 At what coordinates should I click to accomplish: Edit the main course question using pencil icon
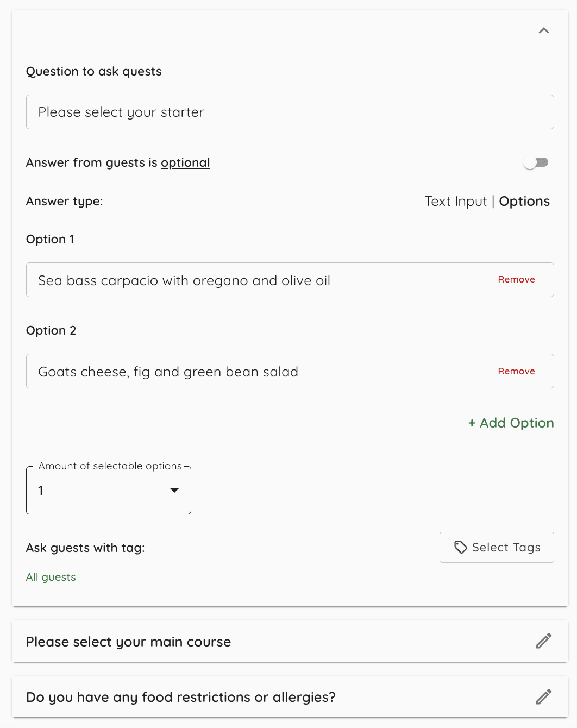click(x=543, y=641)
